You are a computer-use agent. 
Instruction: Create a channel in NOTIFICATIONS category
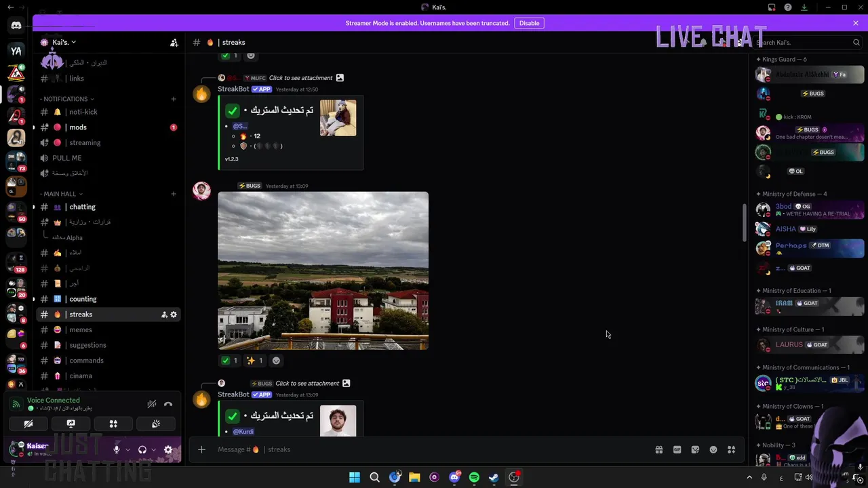(173, 99)
